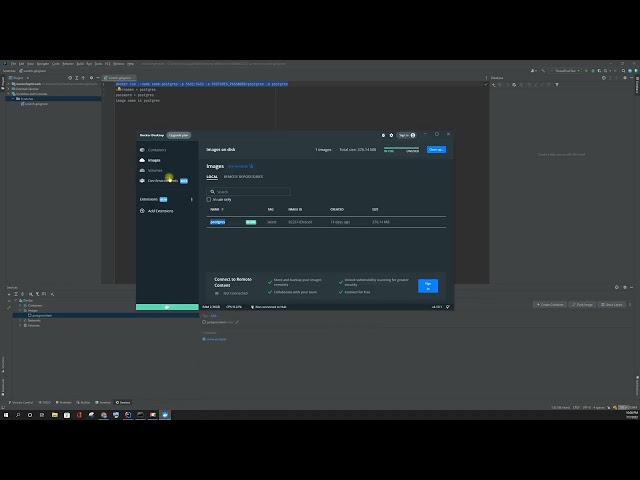Click the disk usage progress bar
This screenshot has width=640, height=480.
click(x=401, y=148)
